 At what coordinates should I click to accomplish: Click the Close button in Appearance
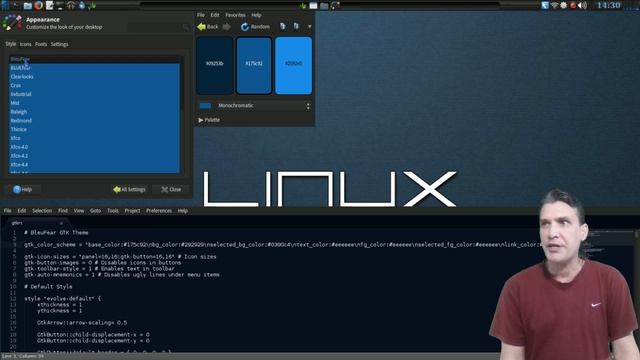tap(171, 189)
